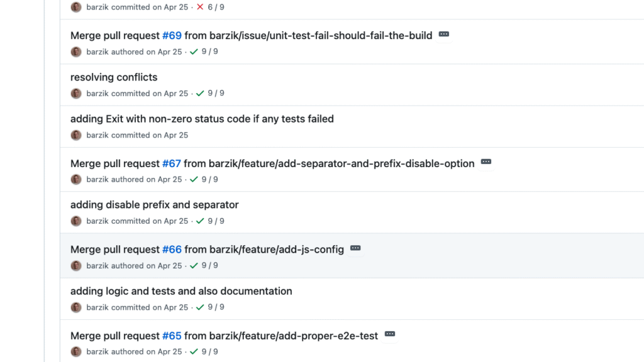
Task: Open pull request #65 link
Action: coord(172,336)
